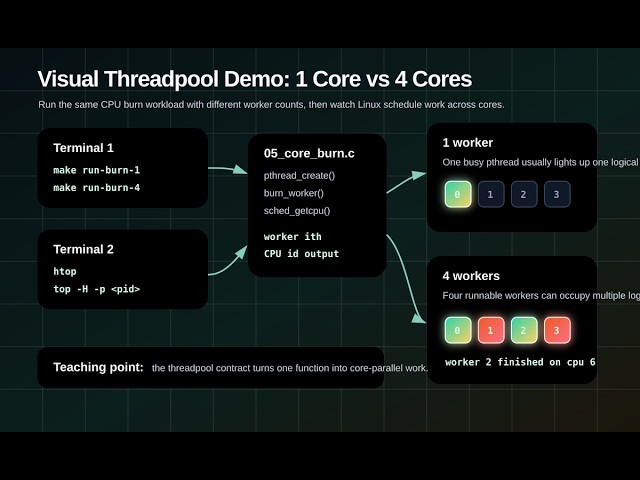Click the Terminal 2 heading

(83, 249)
